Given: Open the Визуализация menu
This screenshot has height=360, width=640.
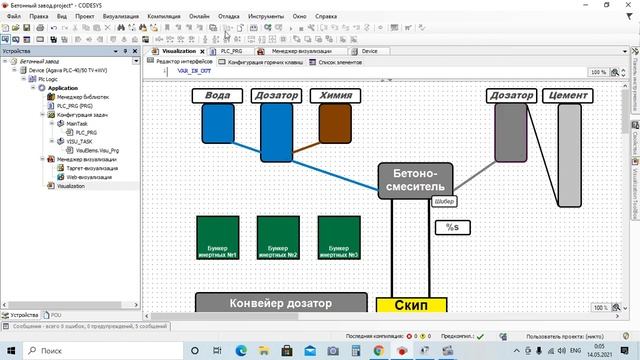Looking at the screenshot, I should 121,16.
